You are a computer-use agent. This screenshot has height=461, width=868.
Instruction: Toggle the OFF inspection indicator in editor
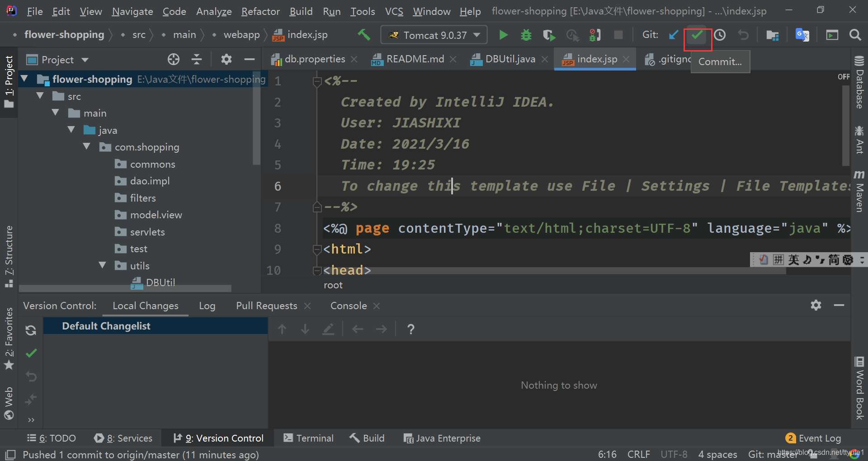844,77
